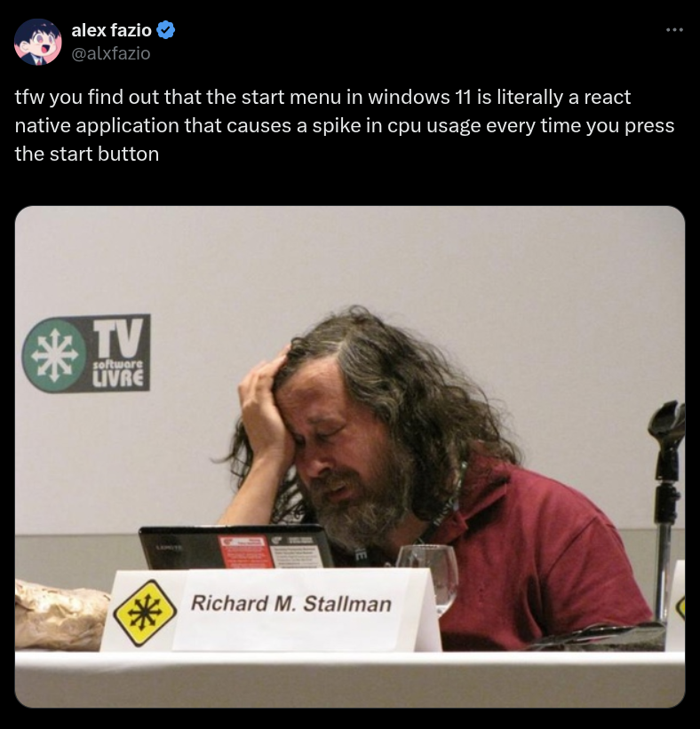Click the display name alex fazio
700x729 pixels.
(x=111, y=30)
